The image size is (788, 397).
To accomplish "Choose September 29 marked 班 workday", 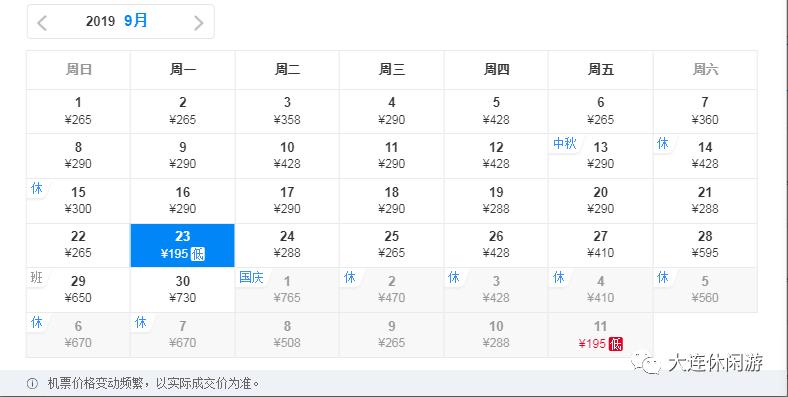I will point(78,290).
